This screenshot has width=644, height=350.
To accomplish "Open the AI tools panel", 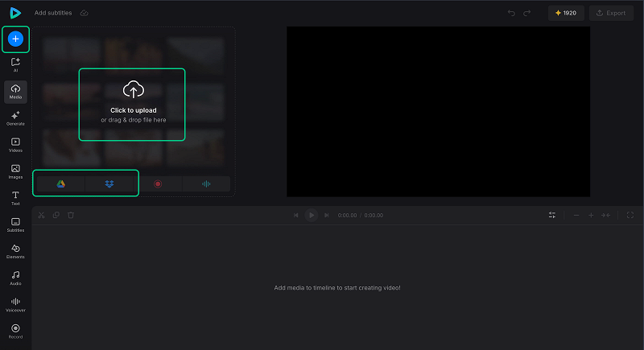I will (15, 65).
